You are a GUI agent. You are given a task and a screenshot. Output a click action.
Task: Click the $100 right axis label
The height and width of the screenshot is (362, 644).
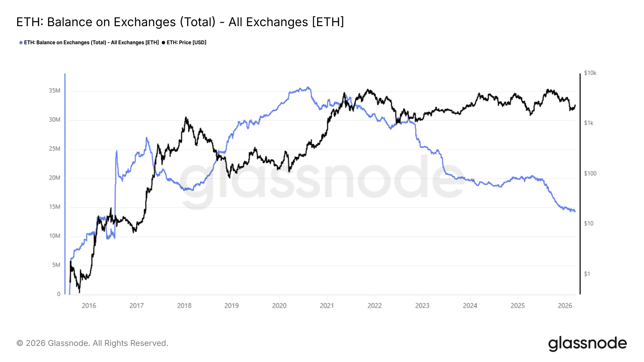coord(590,173)
